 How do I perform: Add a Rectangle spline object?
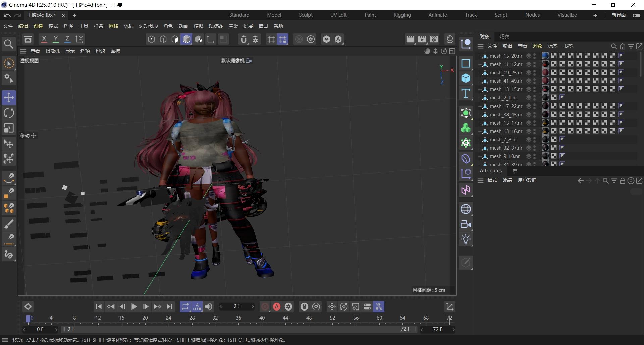pos(466,63)
